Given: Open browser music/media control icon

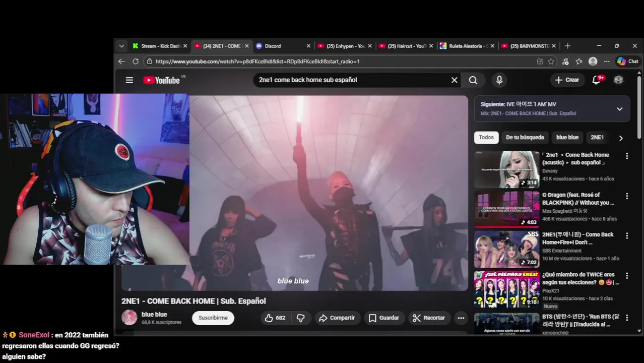Looking at the screenshot, I should click(x=565, y=61).
